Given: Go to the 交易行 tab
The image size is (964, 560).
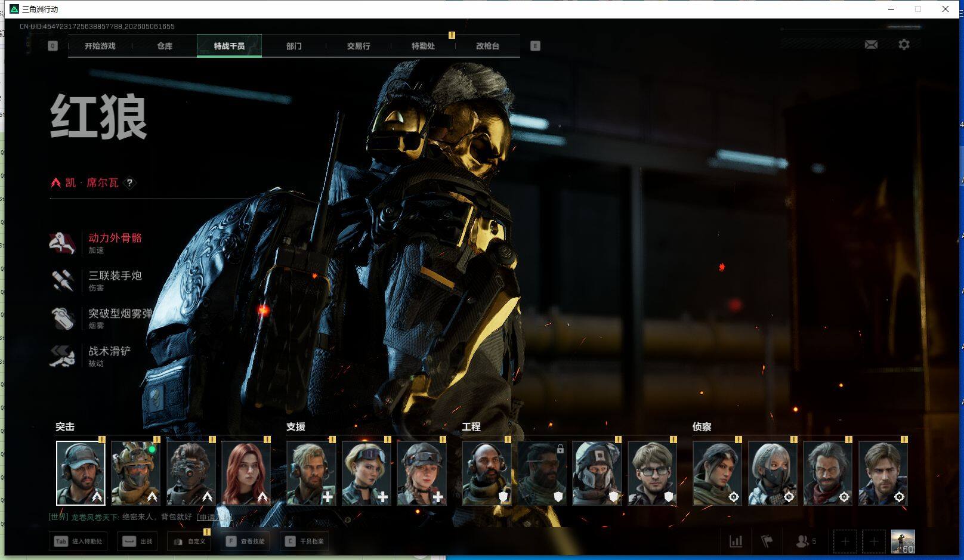Looking at the screenshot, I should [359, 46].
